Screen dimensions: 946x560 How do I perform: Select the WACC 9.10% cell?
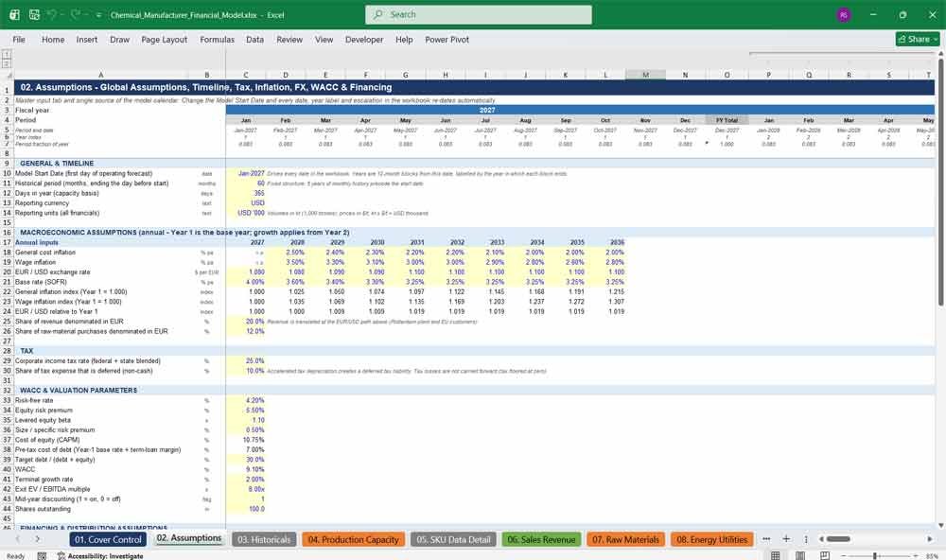point(246,469)
